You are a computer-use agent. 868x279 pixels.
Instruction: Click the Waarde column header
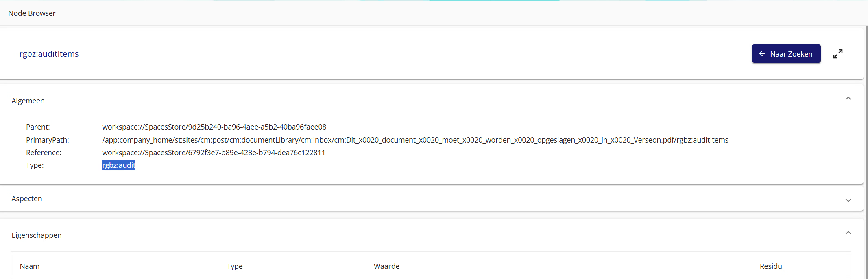386,266
